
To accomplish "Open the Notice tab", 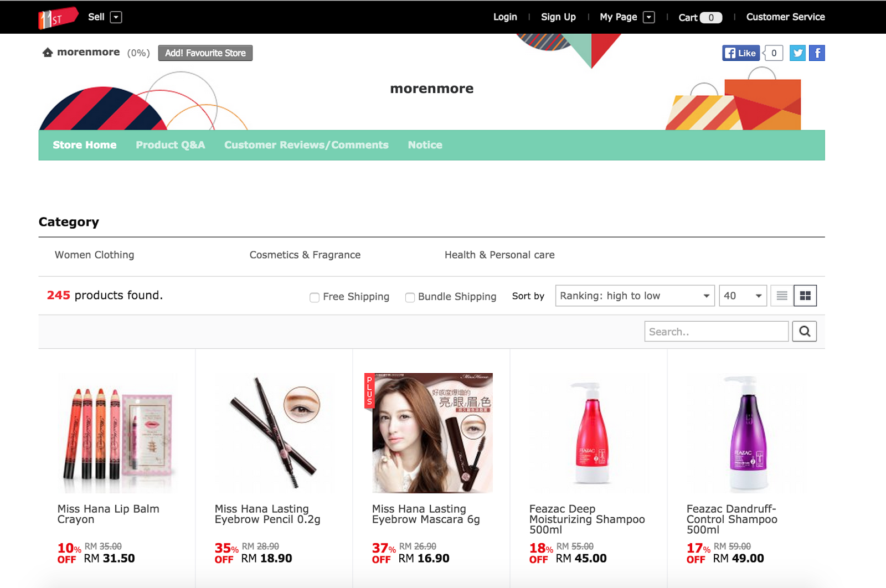I will click(x=425, y=145).
